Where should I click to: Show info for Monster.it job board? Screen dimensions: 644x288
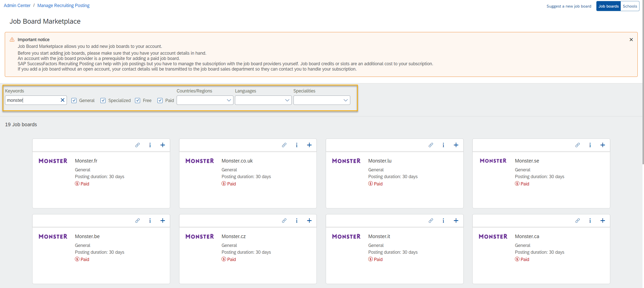click(x=443, y=220)
